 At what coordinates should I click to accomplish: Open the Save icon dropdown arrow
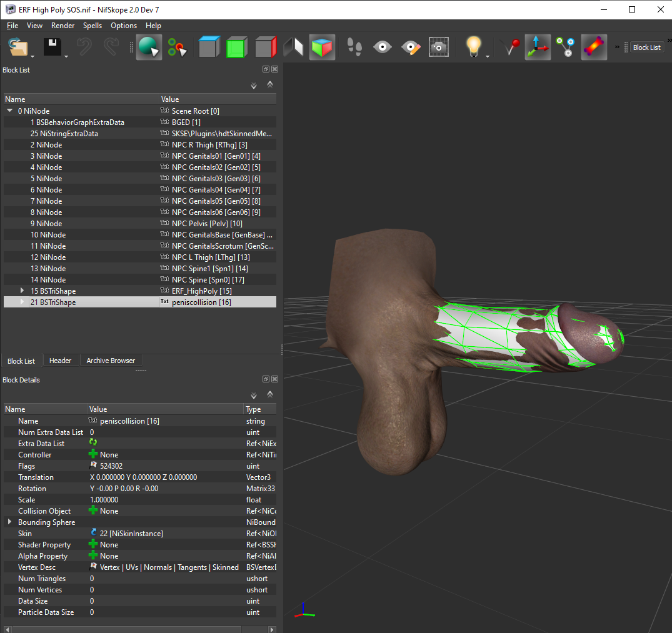[x=66, y=56]
